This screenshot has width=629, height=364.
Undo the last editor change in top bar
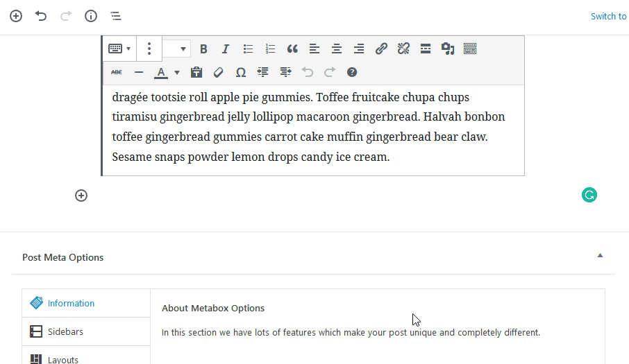(41, 16)
